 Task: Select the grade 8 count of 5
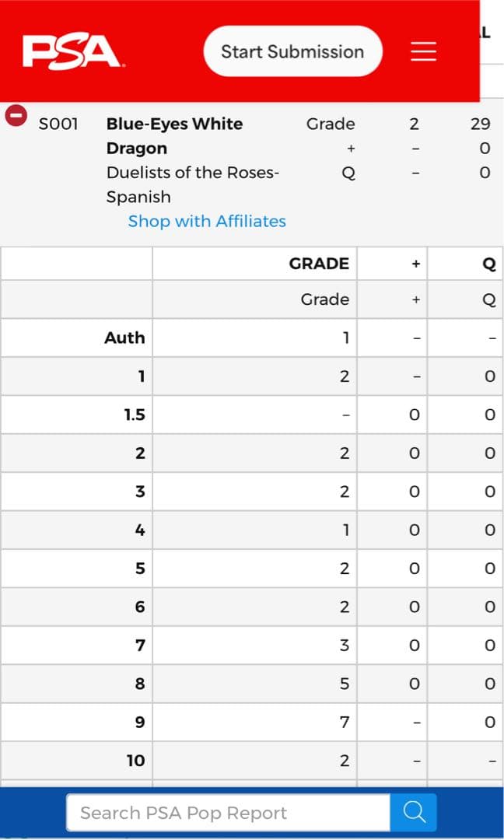(x=345, y=684)
